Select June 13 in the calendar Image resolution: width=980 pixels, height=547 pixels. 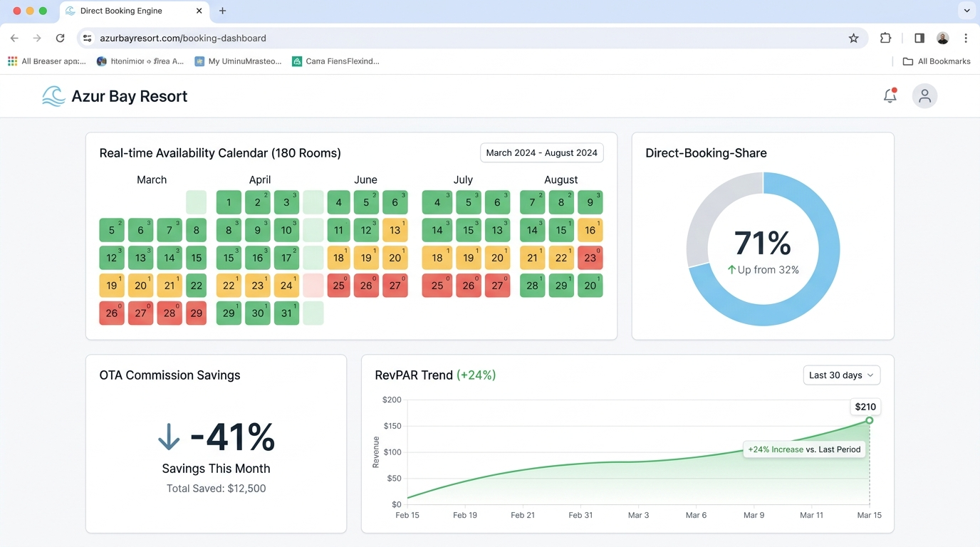[x=395, y=230]
